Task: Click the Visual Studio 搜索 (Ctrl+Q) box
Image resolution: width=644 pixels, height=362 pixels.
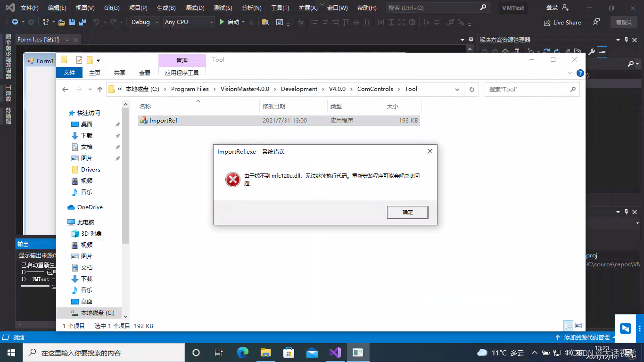Action: pyautogui.click(x=437, y=8)
